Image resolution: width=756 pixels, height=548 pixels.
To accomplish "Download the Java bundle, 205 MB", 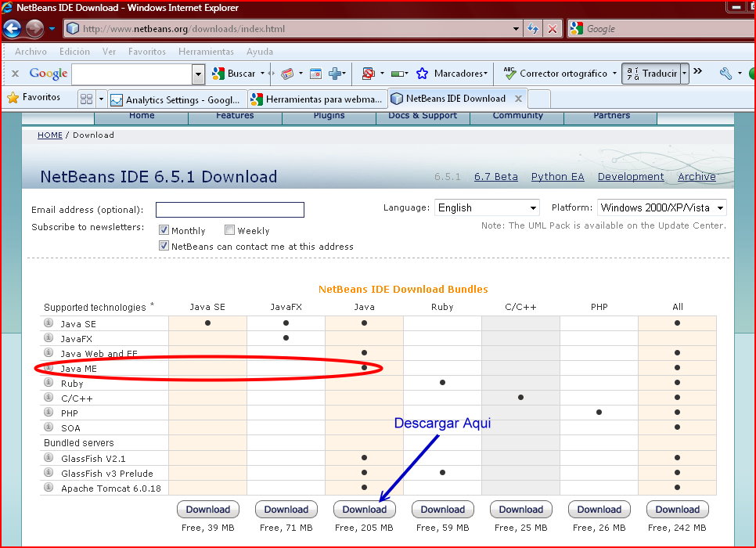I will point(365,510).
